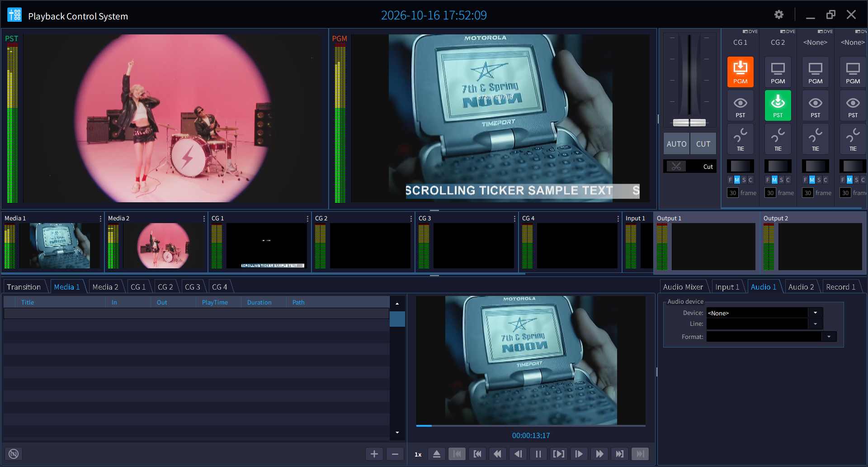
Task: Click the 30 frame field under CG 1
Action: 733,193
